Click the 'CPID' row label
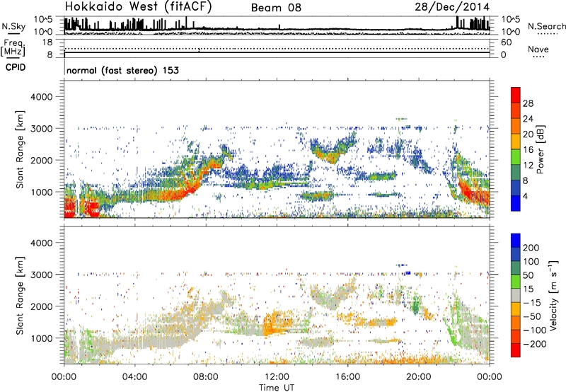 click(16, 67)
